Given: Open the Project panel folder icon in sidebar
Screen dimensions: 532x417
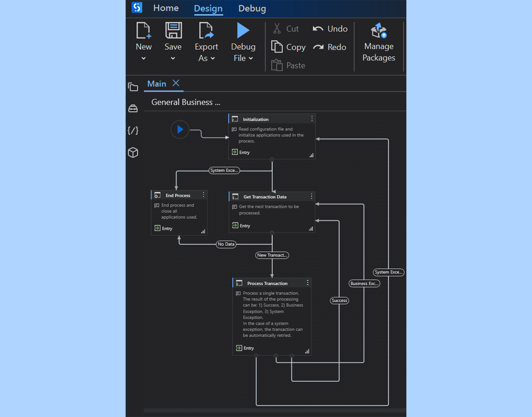Looking at the screenshot, I should coord(133,87).
